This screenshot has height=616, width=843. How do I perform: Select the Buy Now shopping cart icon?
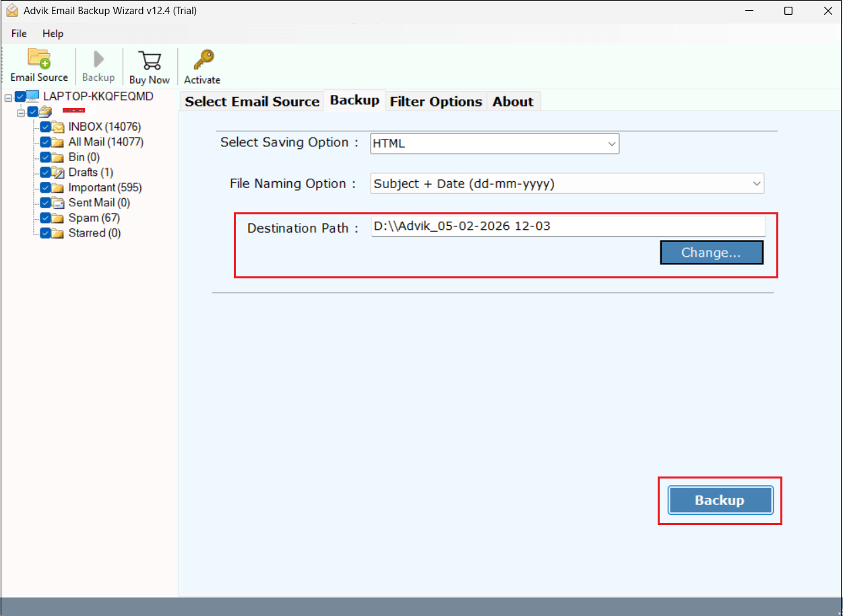(x=149, y=65)
